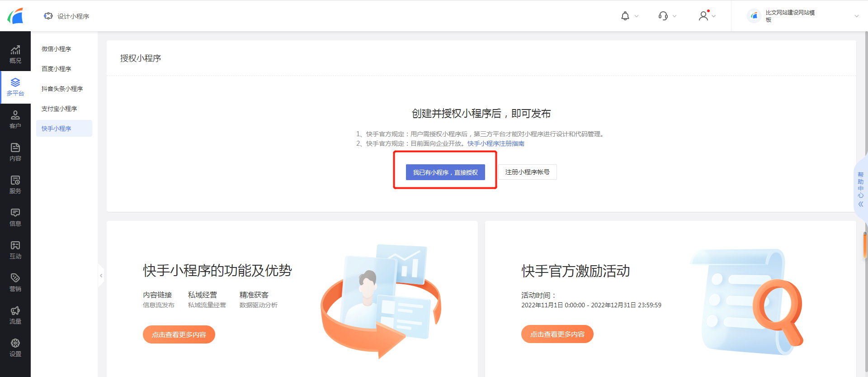Click the account name 比文网站建设网站模板
Screen dimensions: 868x377
coord(790,16)
